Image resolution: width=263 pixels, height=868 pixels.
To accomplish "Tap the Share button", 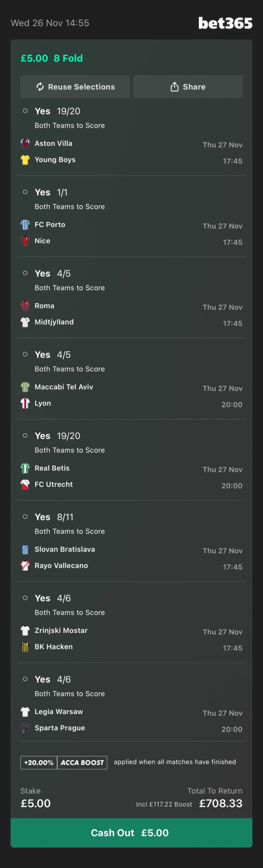I will click(x=188, y=87).
